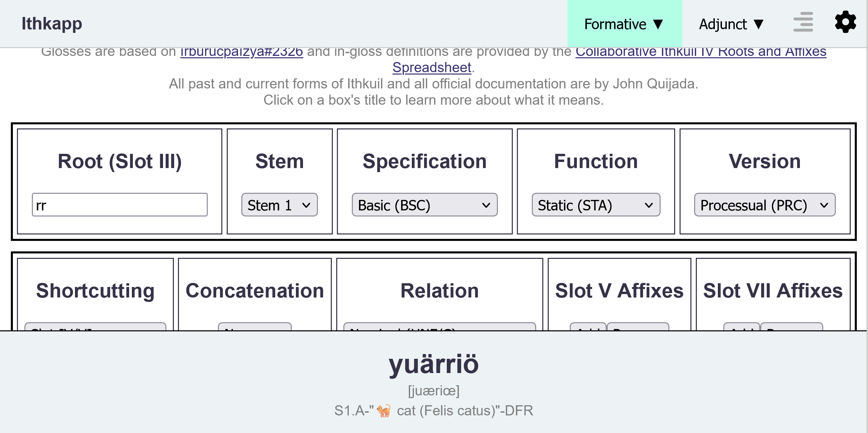Click the Specification box title
The width and height of the screenshot is (868, 433).
(424, 161)
